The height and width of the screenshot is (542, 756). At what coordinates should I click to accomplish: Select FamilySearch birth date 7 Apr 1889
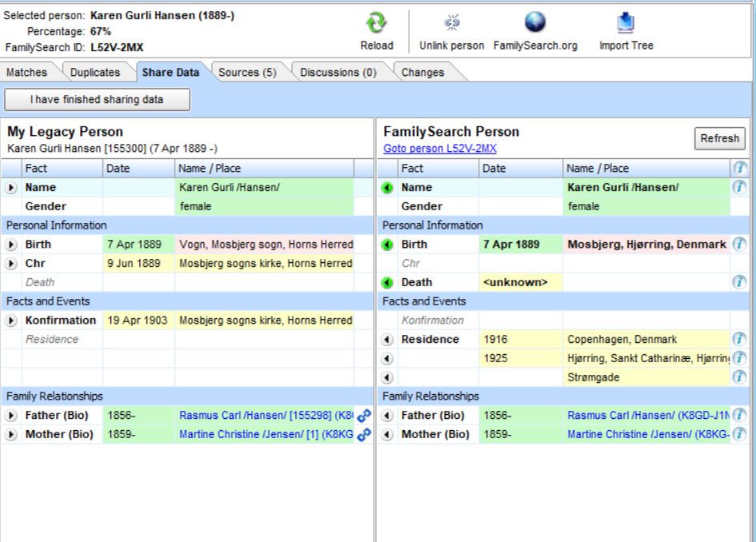pyautogui.click(x=521, y=245)
